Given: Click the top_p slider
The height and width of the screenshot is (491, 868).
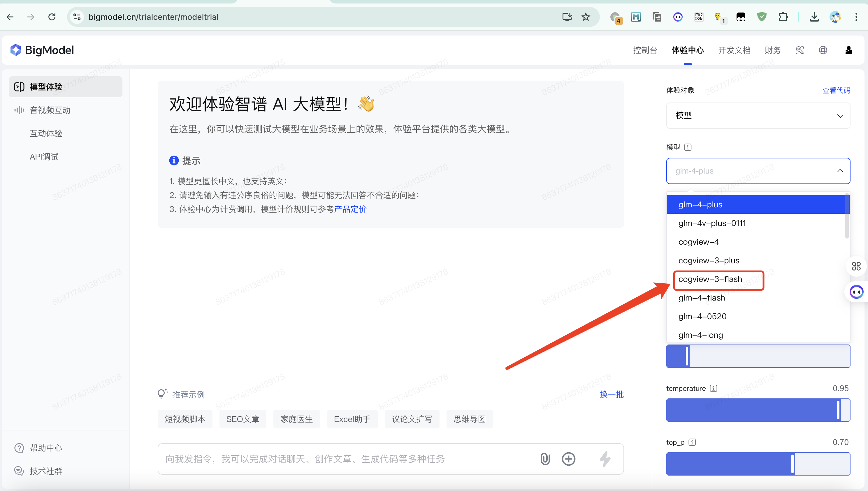Looking at the screenshot, I should pyautogui.click(x=758, y=464).
